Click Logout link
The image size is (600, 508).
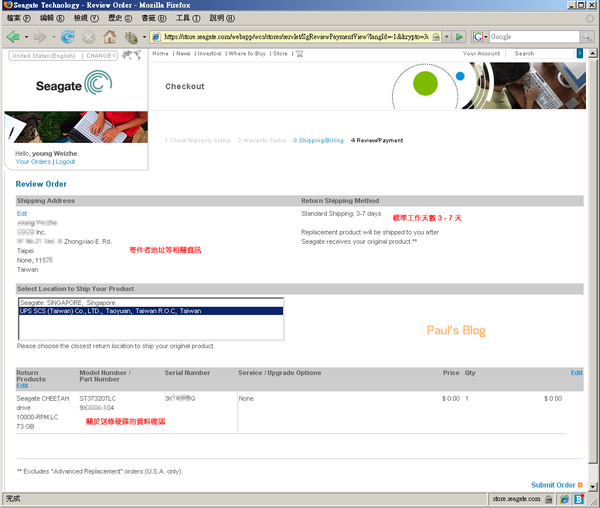[65, 162]
